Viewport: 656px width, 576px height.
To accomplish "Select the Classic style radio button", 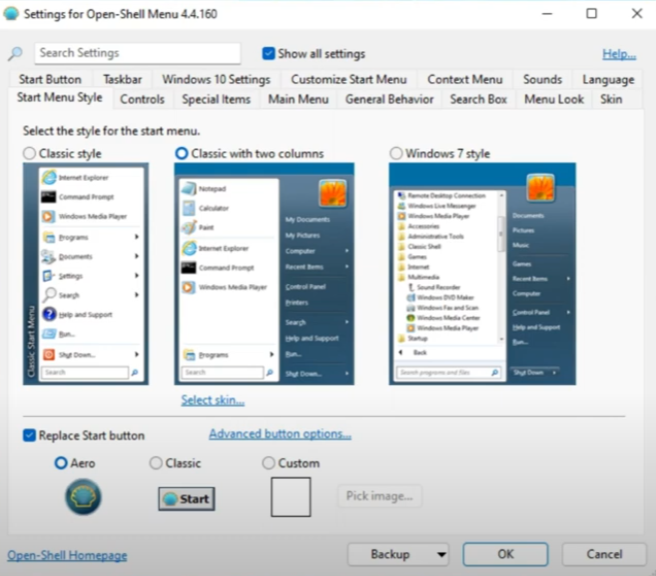I will pos(29,154).
